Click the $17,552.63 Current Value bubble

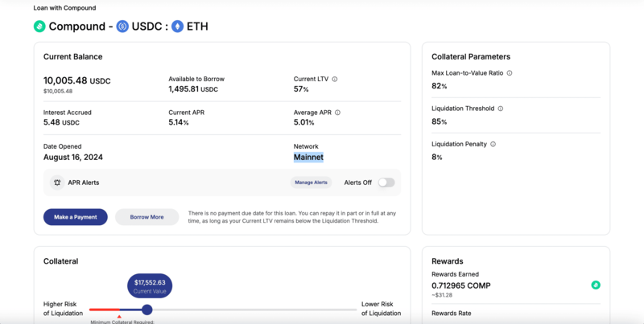[x=150, y=286]
